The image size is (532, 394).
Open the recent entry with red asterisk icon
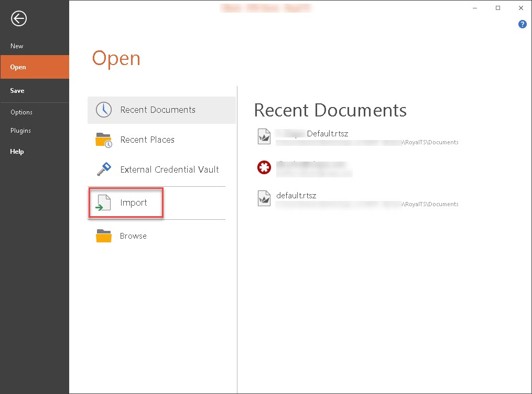264,167
